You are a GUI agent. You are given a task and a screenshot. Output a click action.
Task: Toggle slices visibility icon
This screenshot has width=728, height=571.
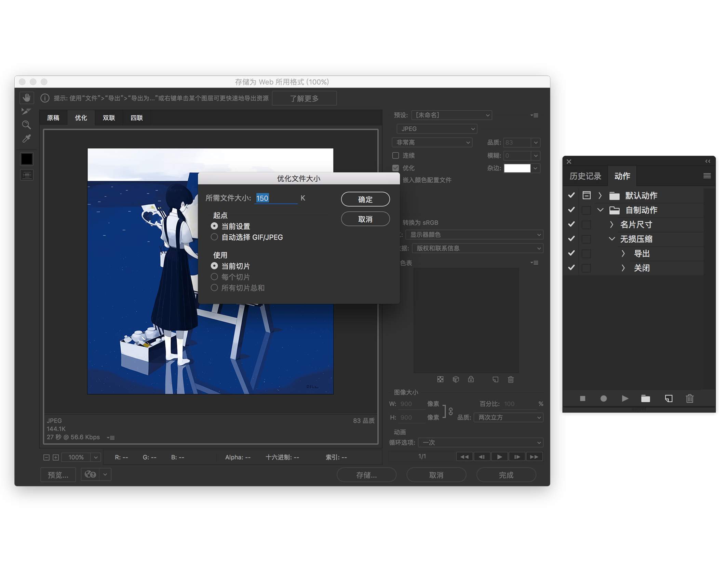tap(27, 175)
